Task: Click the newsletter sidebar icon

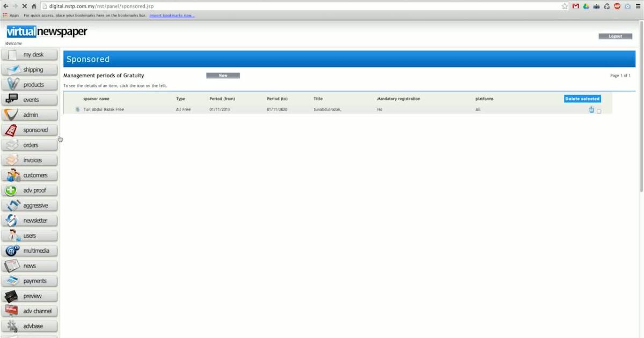Action: (x=12, y=221)
